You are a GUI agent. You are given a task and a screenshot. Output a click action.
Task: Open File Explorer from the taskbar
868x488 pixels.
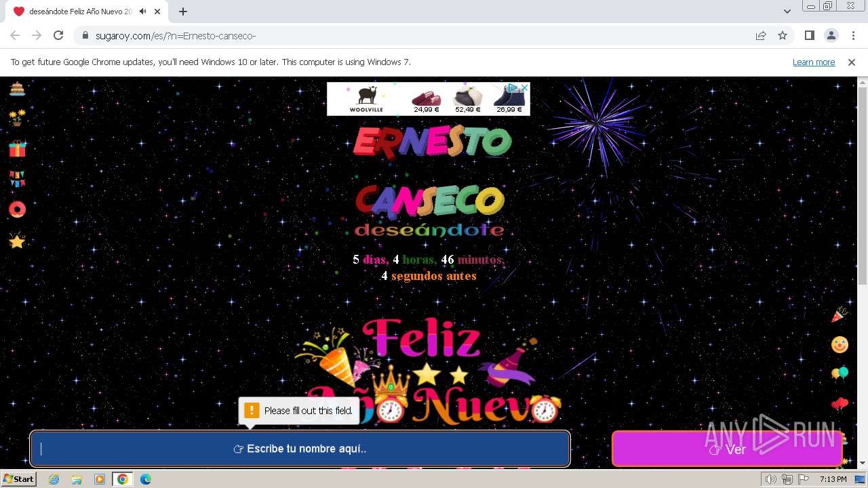[x=77, y=479]
